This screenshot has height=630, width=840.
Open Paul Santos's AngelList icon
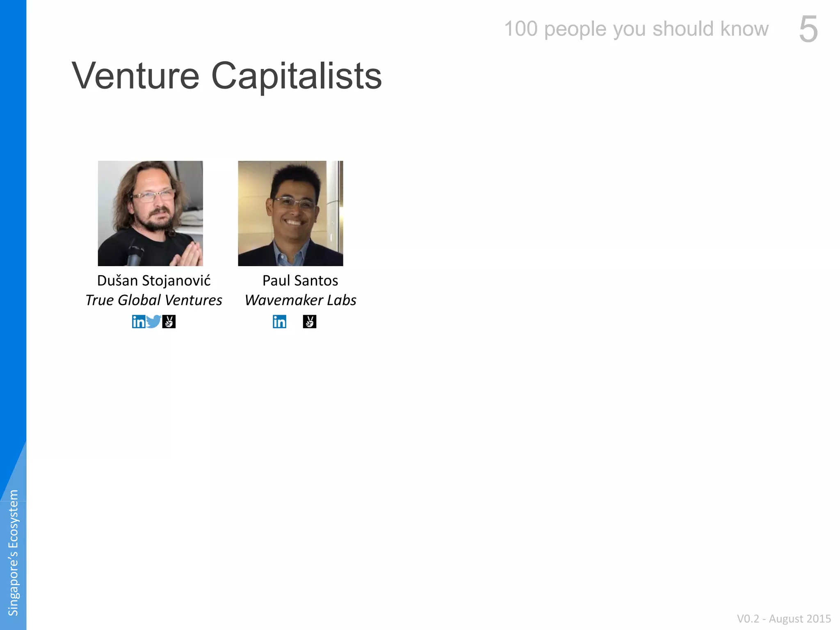click(310, 322)
